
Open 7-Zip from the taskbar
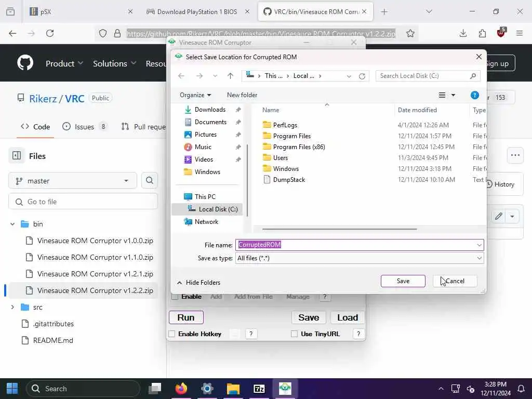[259, 389]
